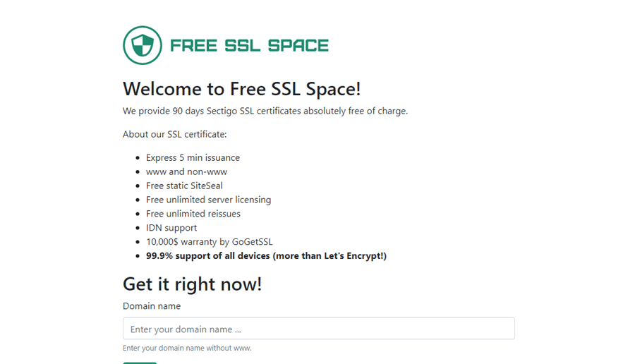Click the Welcome to Free SSL Space heading
635x364 pixels.
(x=241, y=89)
